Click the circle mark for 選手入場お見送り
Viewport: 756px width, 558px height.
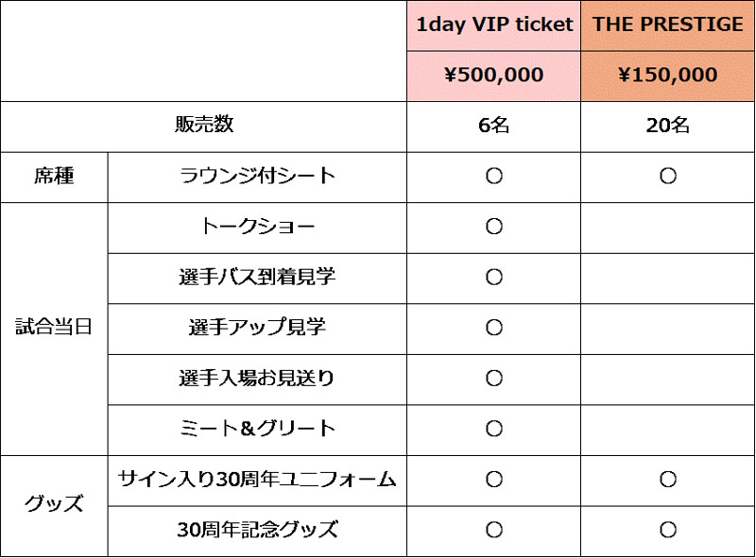[493, 379]
